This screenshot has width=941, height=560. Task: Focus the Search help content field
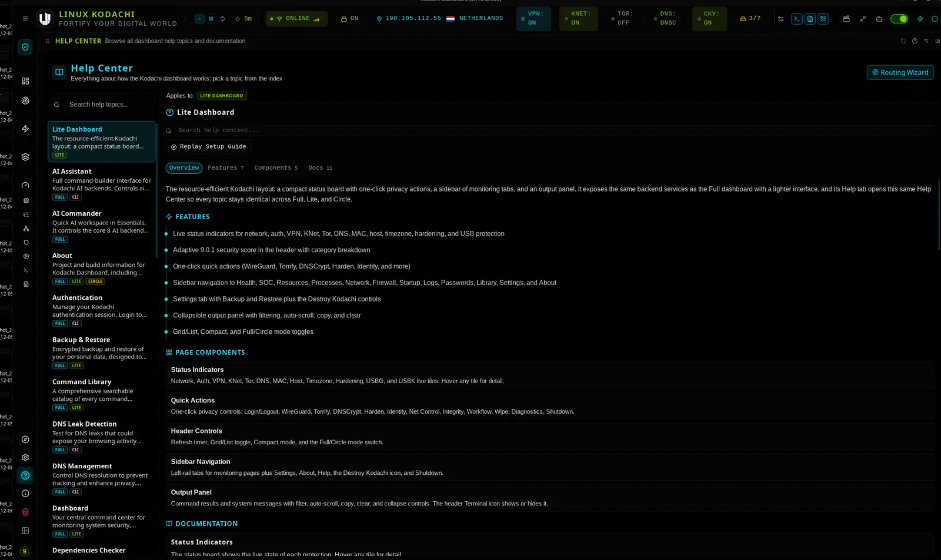550,130
